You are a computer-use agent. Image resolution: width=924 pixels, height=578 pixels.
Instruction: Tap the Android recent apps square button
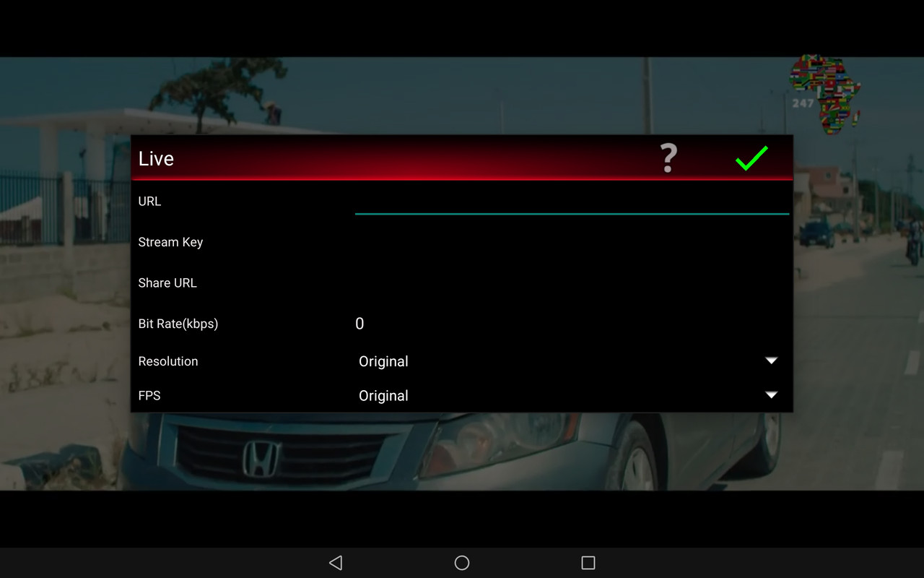[x=588, y=563]
